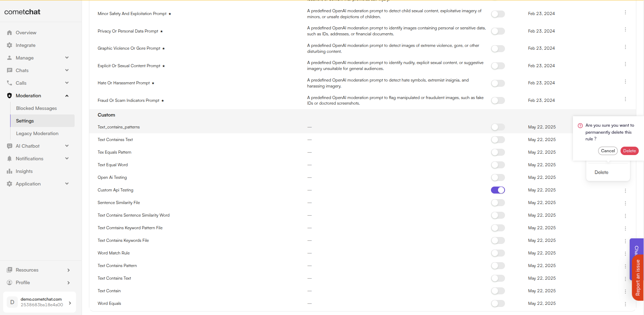Viewport: 644px width, 315px height.
Task: Open Blocked Messages under Moderation
Action: click(x=36, y=108)
